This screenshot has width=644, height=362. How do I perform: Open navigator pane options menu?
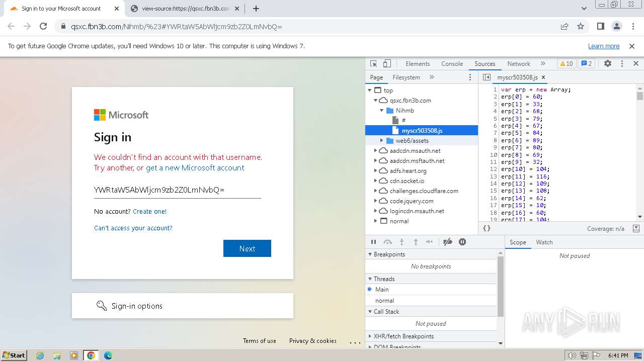(470, 77)
